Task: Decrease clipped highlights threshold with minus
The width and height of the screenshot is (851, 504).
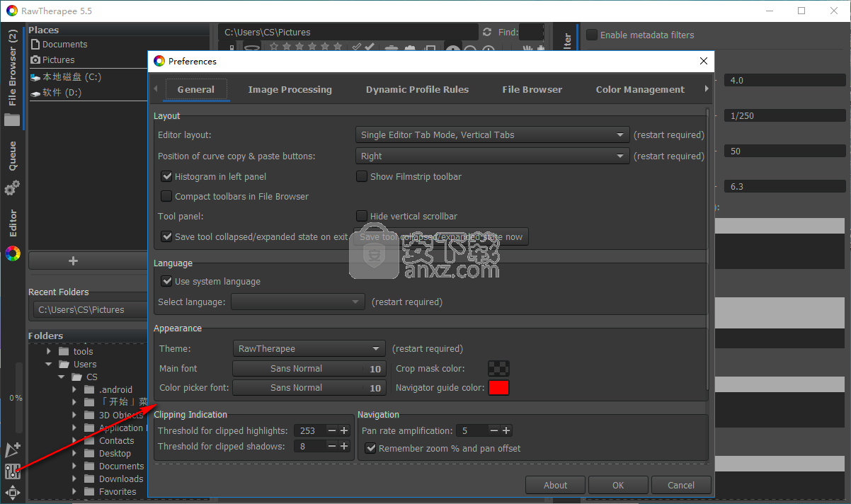Action: coord(331,430)
